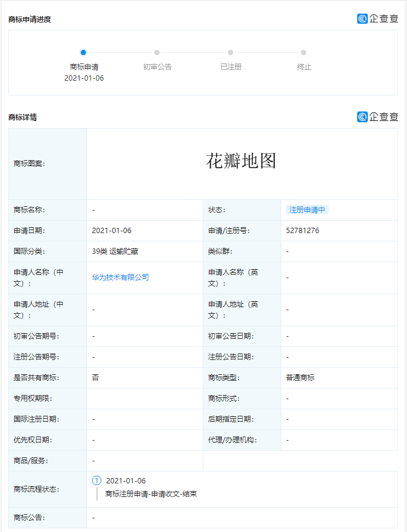Click the Qichacha logo beside 商标申请进度 heading
This screenshot has width=407, height=532.
(x=377, y=18)
